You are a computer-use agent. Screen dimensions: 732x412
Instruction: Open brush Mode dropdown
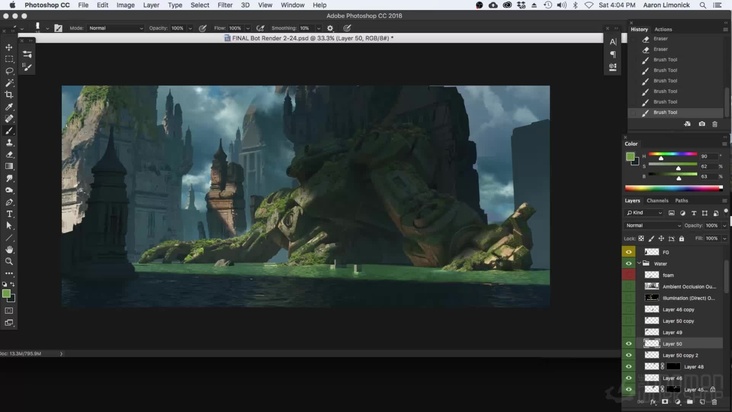pyautogui.click(x=115, y=28)
